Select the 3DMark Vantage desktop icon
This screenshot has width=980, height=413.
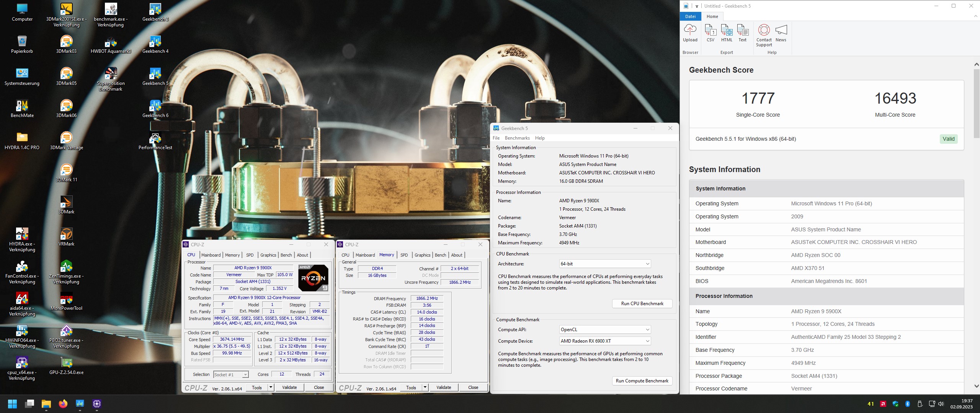click(66, 141)
